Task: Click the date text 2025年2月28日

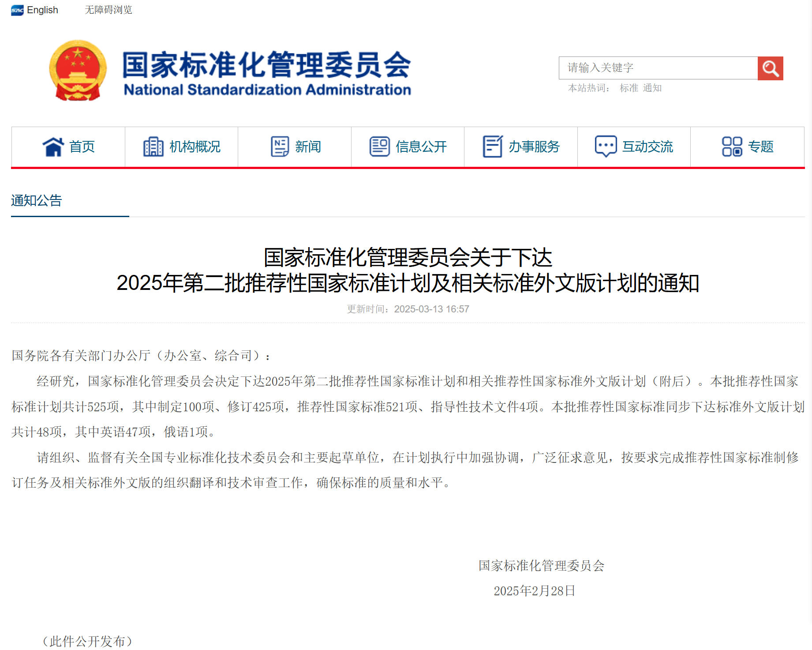Action: [535, 591]
